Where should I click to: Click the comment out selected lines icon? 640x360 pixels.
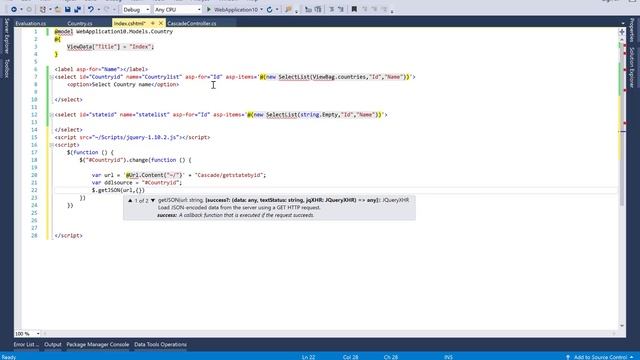coord(331,9)
